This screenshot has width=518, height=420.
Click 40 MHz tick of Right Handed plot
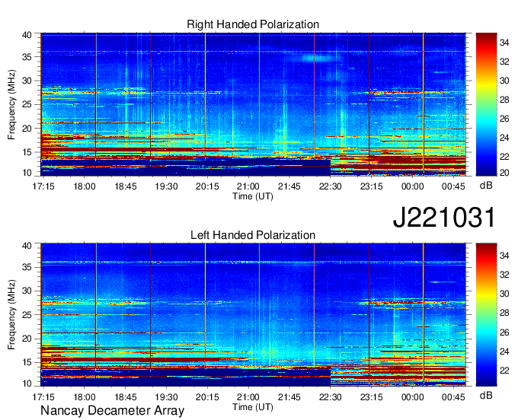pos(27,35)
